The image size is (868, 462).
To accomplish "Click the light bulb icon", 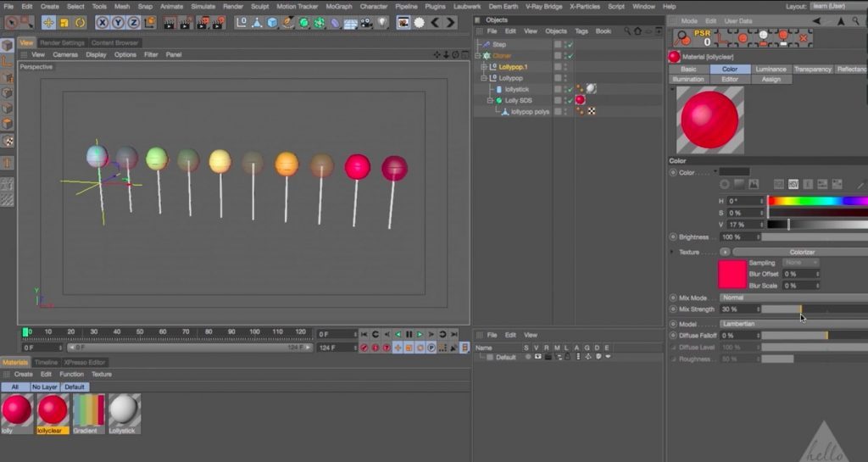I will [382, 23].
